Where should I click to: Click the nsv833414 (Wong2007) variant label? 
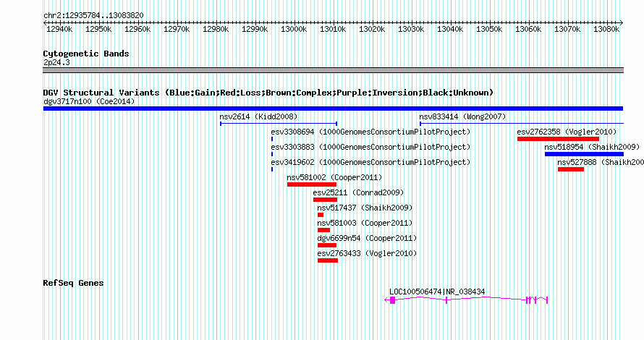pos(462,116)
